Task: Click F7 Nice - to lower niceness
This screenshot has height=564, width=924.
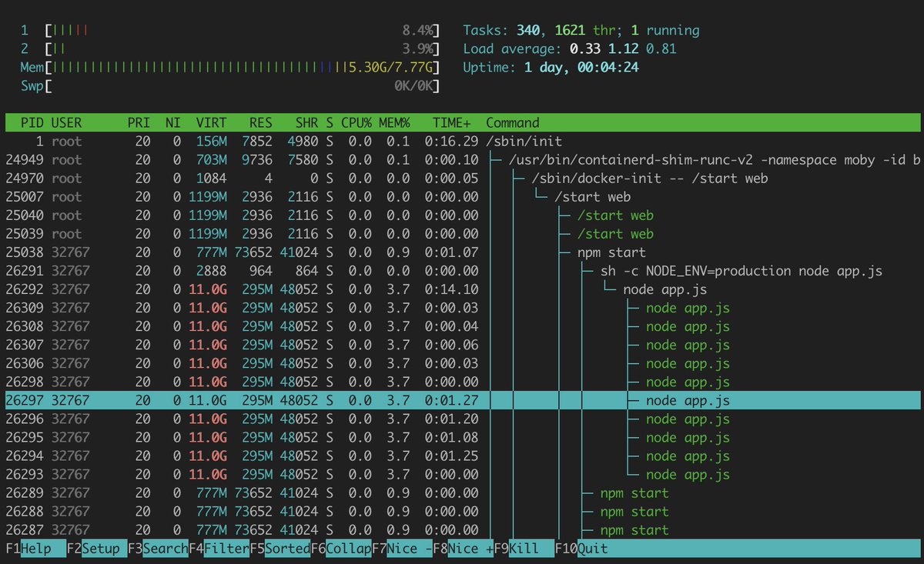Action: 401,549
